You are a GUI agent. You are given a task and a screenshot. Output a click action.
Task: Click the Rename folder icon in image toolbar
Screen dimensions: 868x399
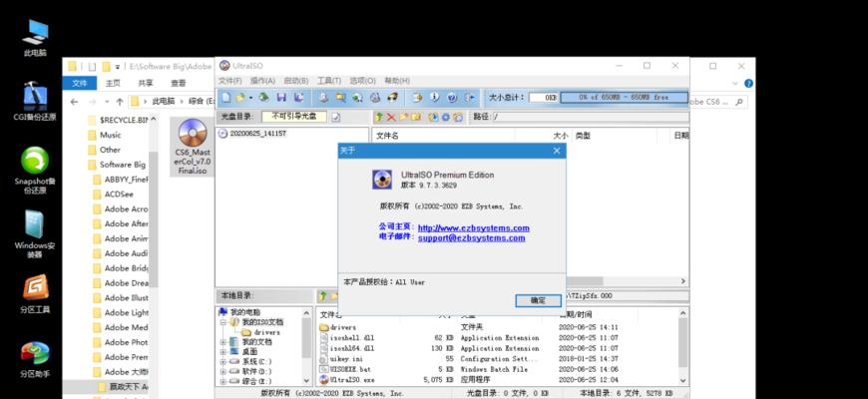pyautogui.click(x=416, y=117)
